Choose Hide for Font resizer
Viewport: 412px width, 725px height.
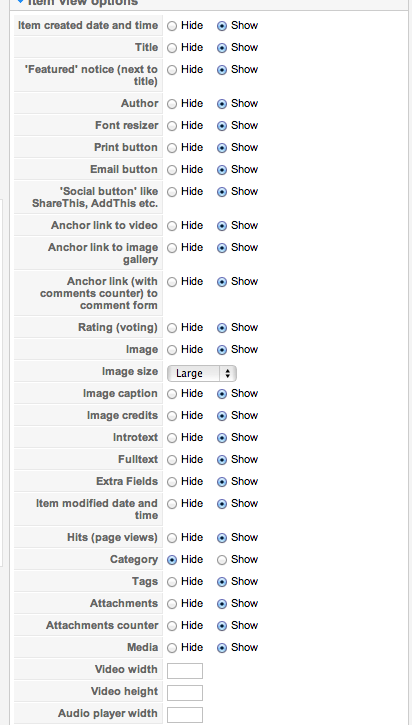172,126
